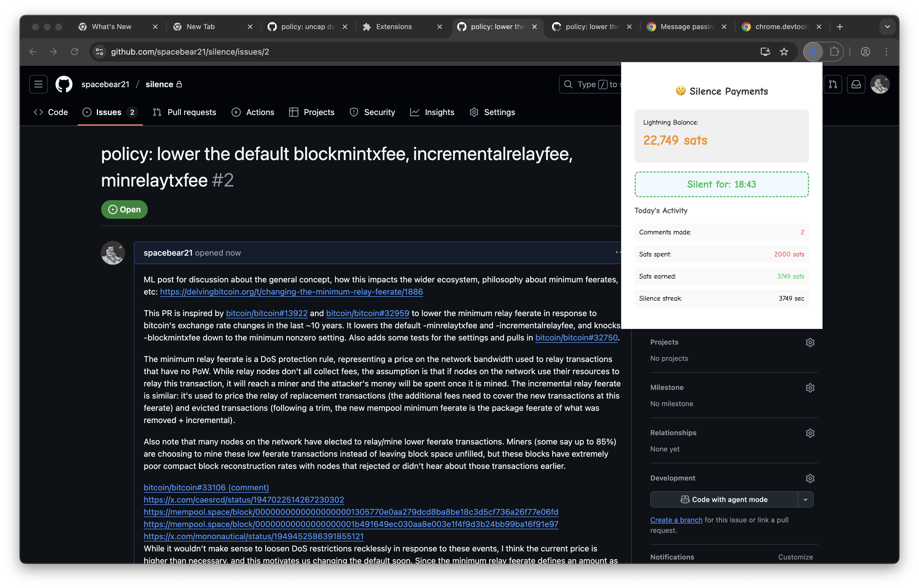The image size is (919, 588).
Task: Open the Insights repository tab
Action: pyautogui.click(x=432, y=112)
